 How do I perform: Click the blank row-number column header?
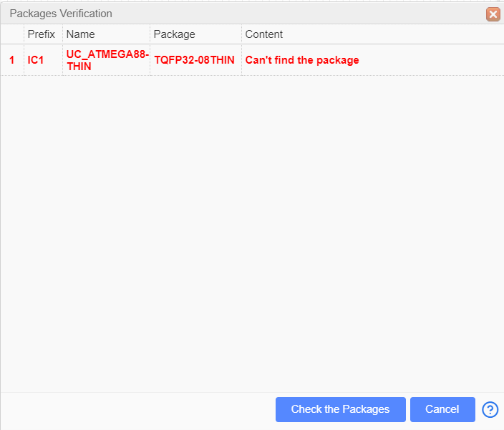click(x=12, y=34)
